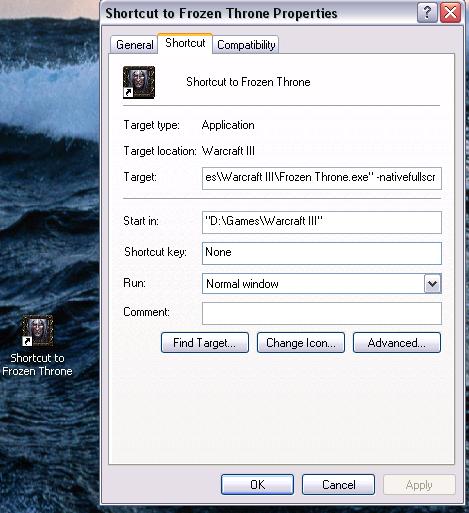469x513 pixels.
Task: Confirm changes with the OK button
Action: pyautogui.click(x=257, y=485)
